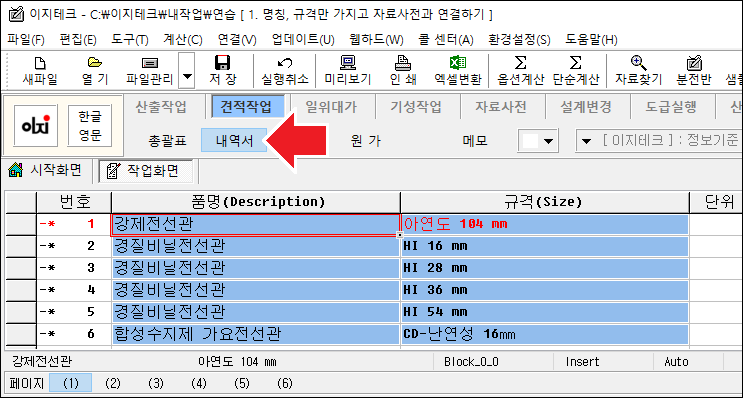Run 옵션계산 sigma calculation

pyautogui.click(x=520, y=71)
